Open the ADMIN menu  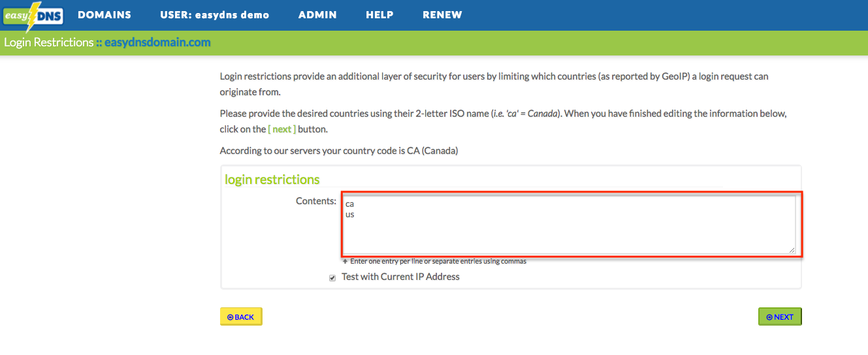(x=317, y=15)
